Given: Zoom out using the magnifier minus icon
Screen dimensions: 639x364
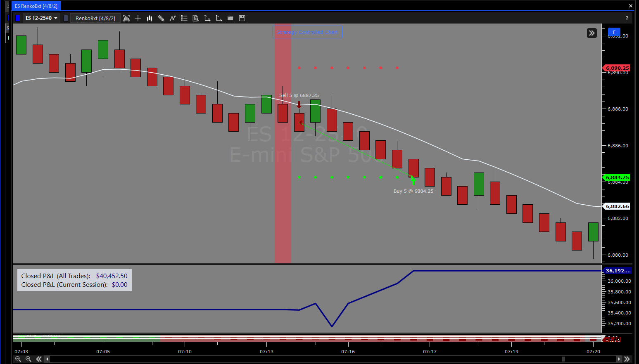Looking at the screenshot, I should click(x=18, y=359).
